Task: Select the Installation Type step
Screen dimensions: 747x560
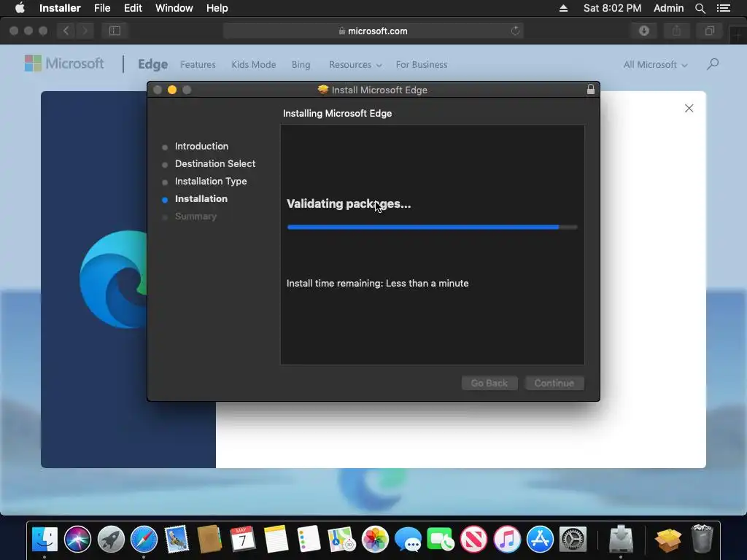Action: click(211, 182)
